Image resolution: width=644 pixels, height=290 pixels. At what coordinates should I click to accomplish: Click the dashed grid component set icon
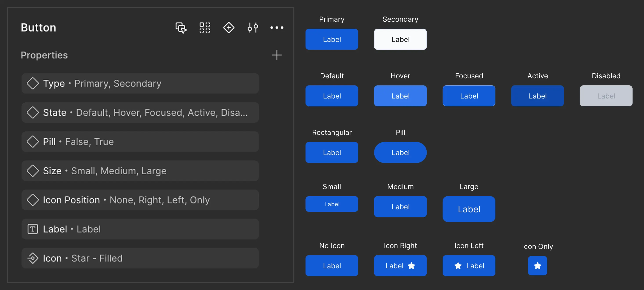click(x=204, y=28)
